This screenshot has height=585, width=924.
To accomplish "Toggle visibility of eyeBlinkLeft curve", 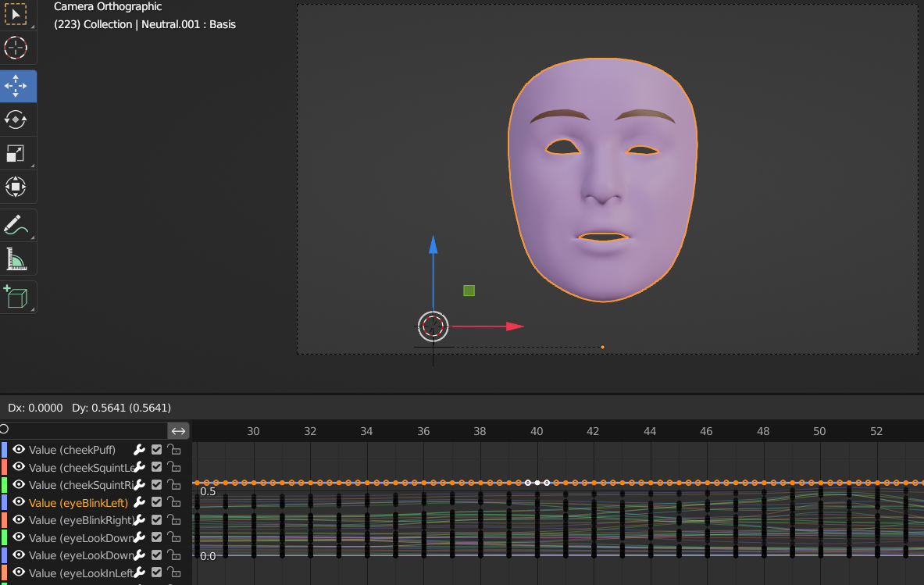I will tap(19, 502).
